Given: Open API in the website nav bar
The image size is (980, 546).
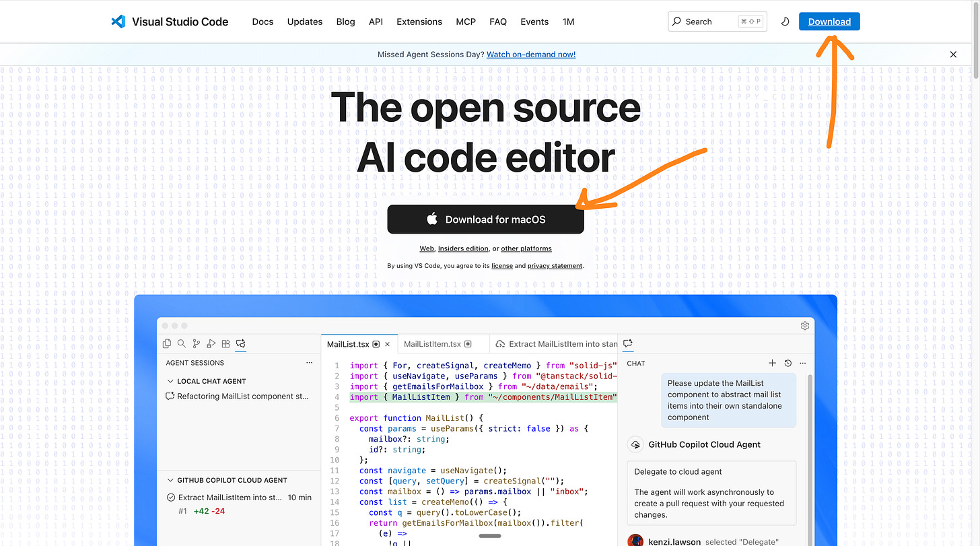Looking at the screenshot, I should 376,22.
